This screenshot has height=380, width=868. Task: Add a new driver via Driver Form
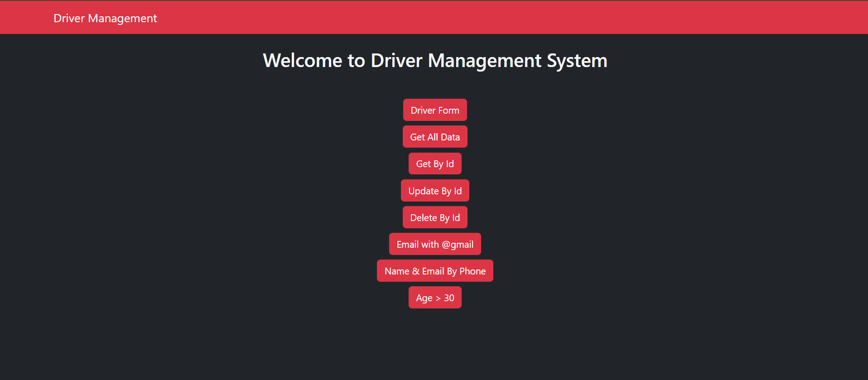pos(434,110)
